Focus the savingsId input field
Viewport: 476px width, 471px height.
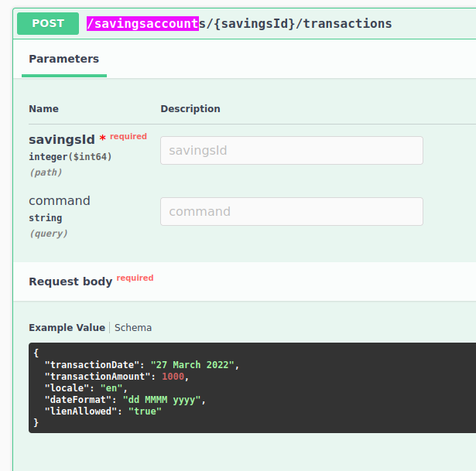pos(292,151)
